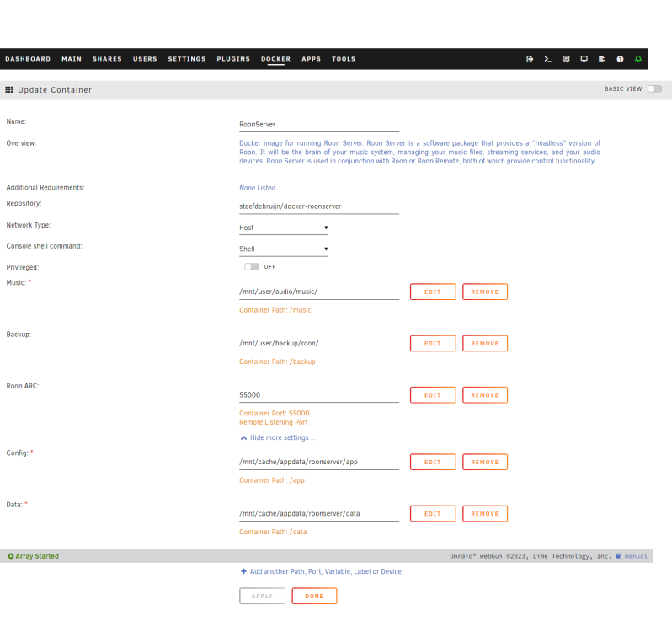Open the manual link in footer
The width and height of the screenshot is (672, 632).
tap(636, 556)
